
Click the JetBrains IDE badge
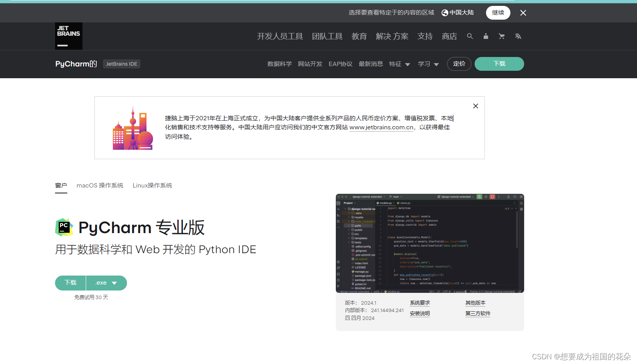tap(122, 64)
